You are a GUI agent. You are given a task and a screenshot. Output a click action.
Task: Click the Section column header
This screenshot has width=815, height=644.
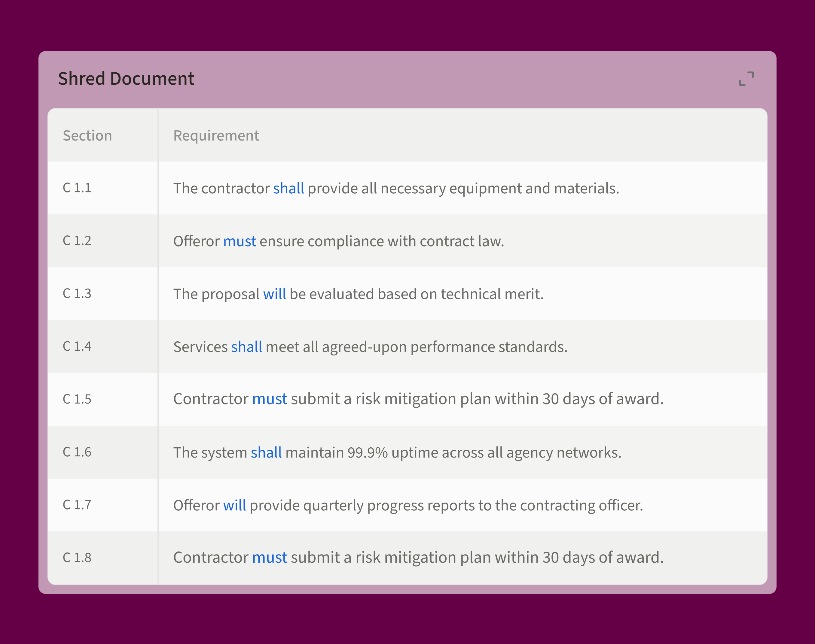click(87, 135)
